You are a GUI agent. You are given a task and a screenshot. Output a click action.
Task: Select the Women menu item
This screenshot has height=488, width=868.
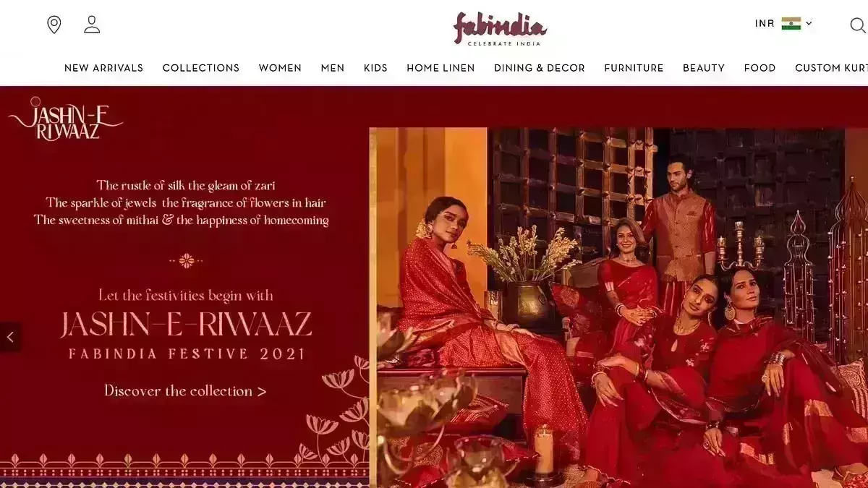(280, 68)
